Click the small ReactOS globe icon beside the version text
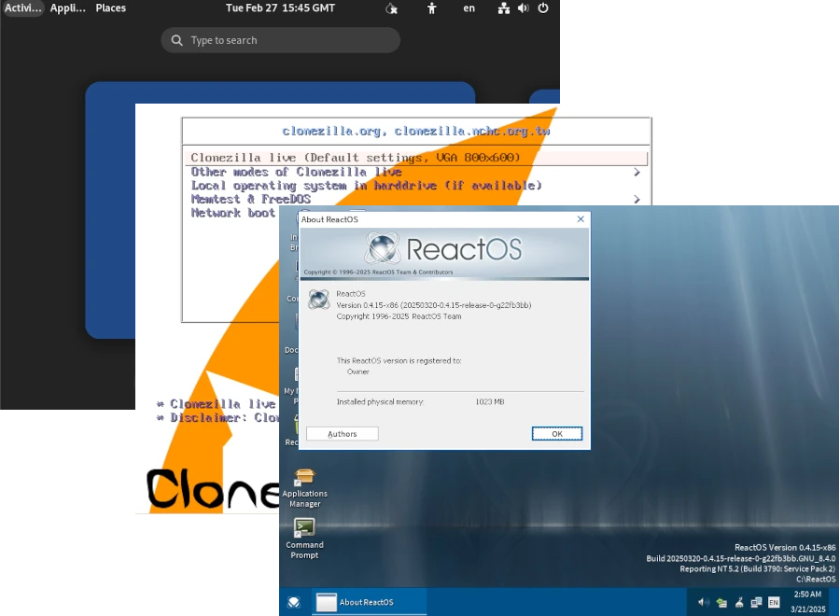 point(319,300)
